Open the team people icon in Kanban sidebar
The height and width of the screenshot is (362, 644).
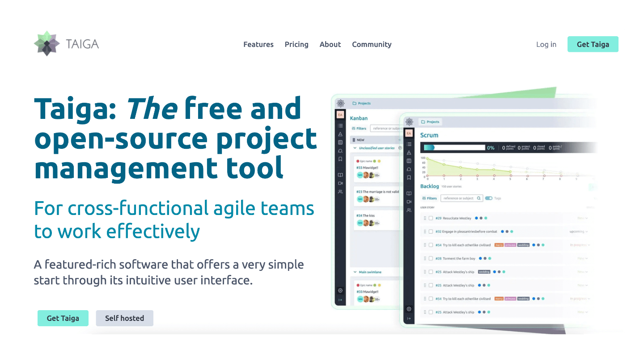tap(340, 192)
